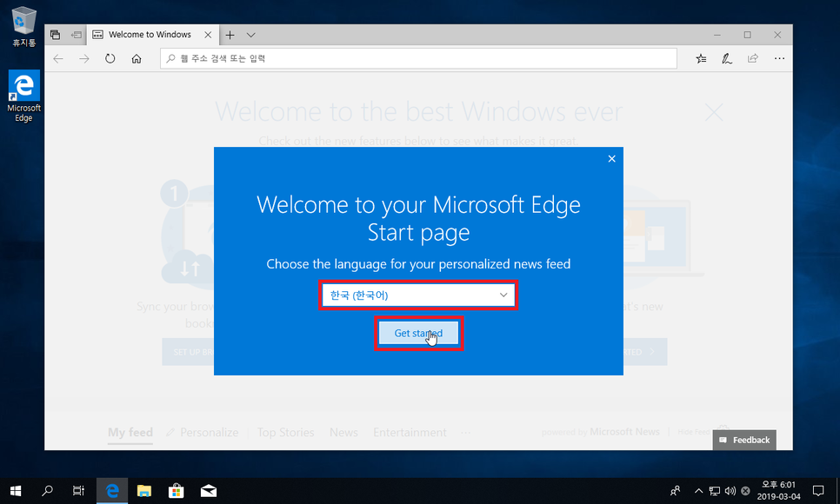The image size is (840, 504).
Task: Show tabs you've set aside icon
Action: [x=55, y=35]
